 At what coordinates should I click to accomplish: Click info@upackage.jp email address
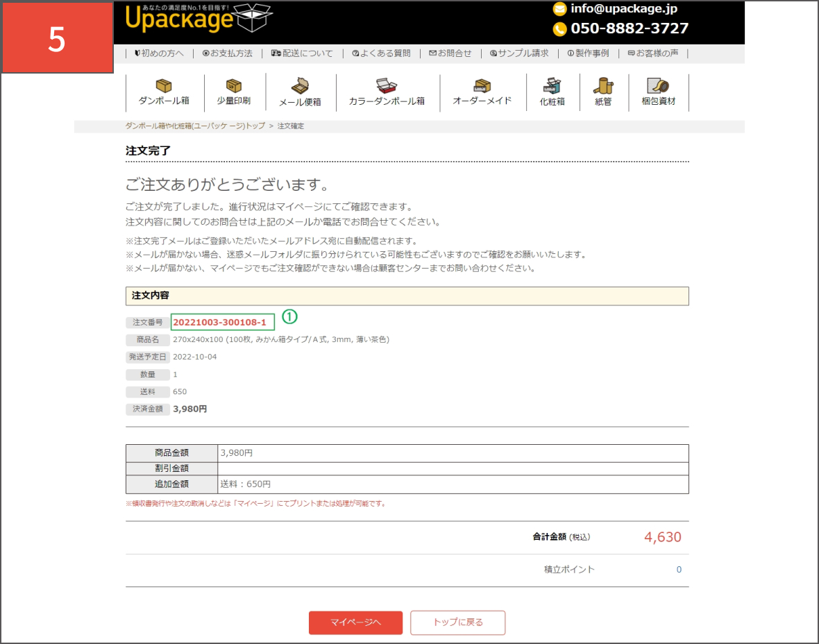624,9
